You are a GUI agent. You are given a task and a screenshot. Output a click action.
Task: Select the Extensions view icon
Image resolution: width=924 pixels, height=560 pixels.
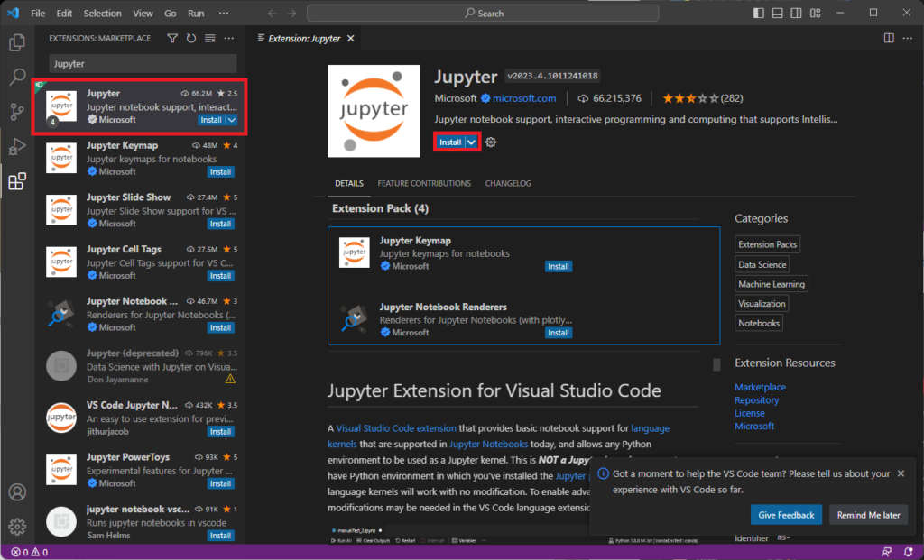17,180
